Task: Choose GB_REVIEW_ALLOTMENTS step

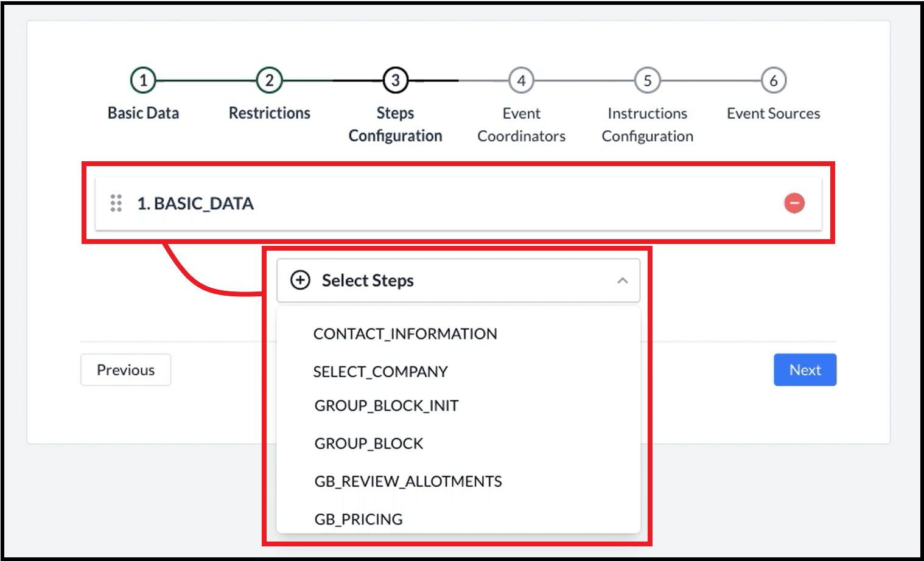Action: point(408,482)
